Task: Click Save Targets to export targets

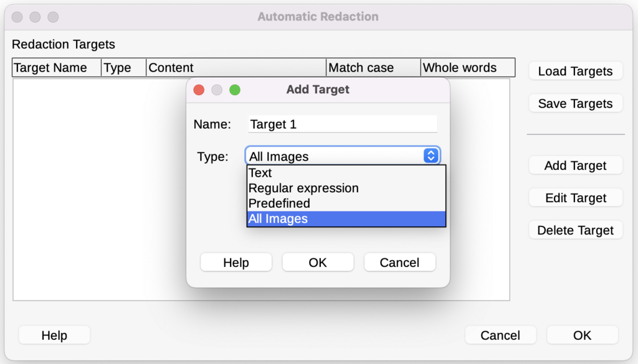Action: click(575, 103)
